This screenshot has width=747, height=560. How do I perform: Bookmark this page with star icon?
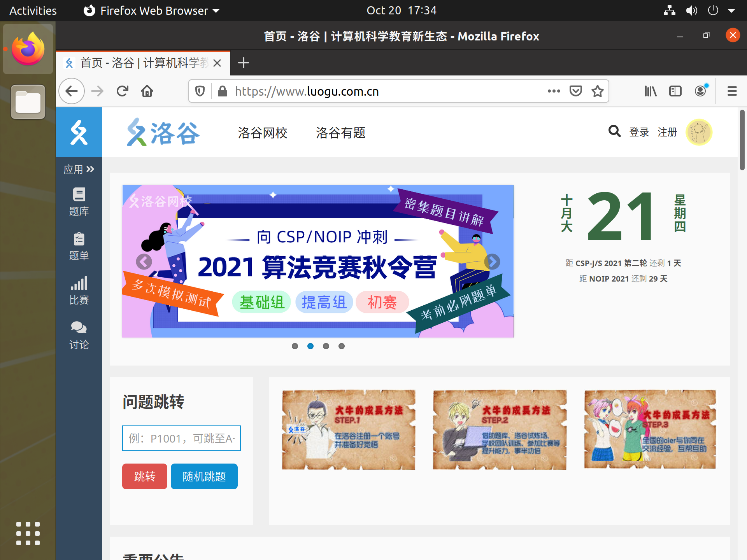tap(598, 91)
